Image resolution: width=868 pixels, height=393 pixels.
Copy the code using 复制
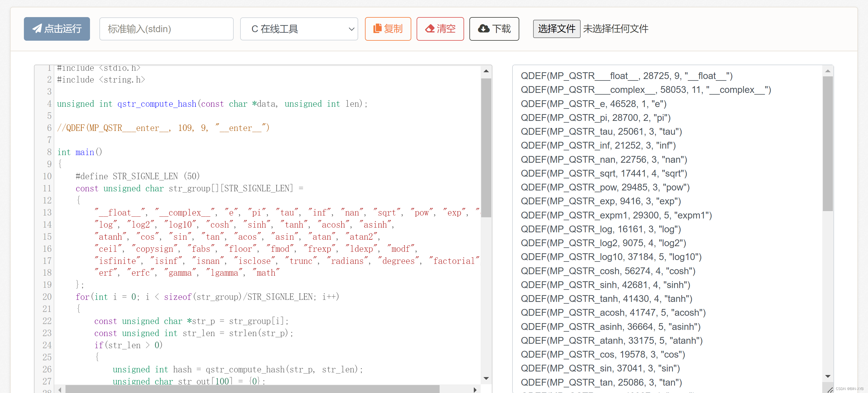(388, 29)
